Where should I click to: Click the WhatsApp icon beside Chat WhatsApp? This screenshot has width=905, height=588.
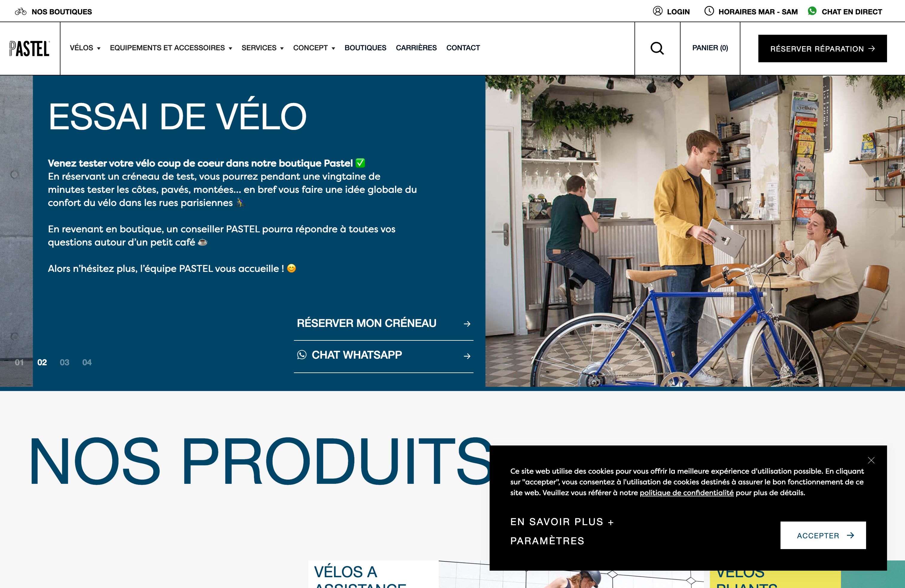pyautogui.click(x=302, y=355)
